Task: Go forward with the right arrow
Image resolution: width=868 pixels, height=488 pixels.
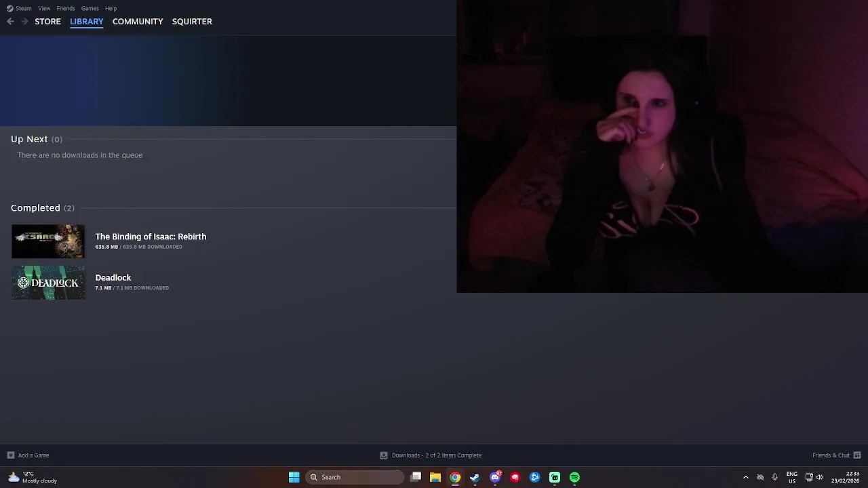Action: (x=25, y=22)
